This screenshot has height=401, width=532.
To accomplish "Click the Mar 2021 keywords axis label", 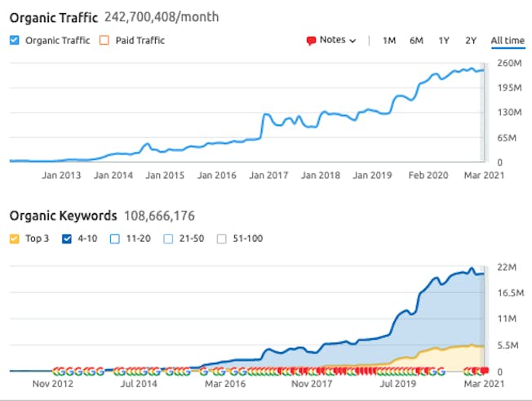I will point(484,384).
